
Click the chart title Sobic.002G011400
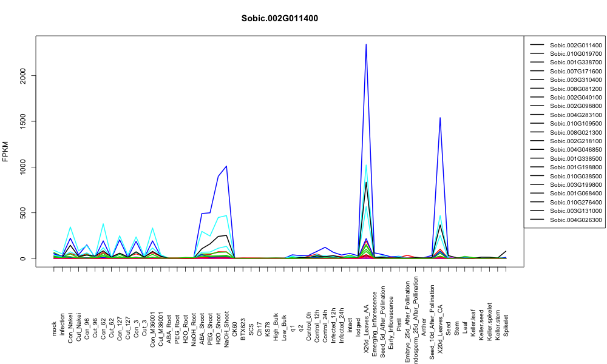coord(279,19)
